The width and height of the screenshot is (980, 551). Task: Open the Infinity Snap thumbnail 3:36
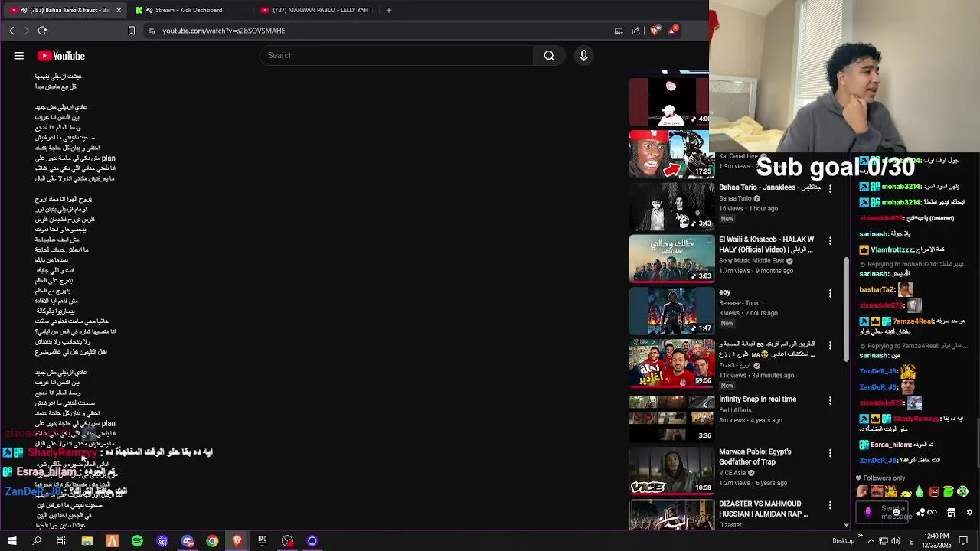671,418
